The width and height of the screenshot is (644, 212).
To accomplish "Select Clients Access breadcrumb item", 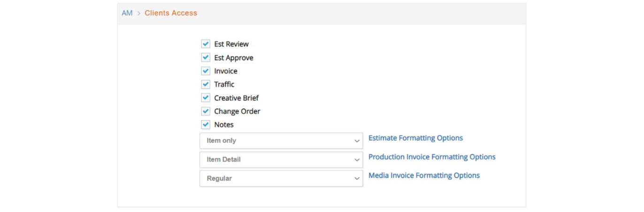I will click(171, 13).
